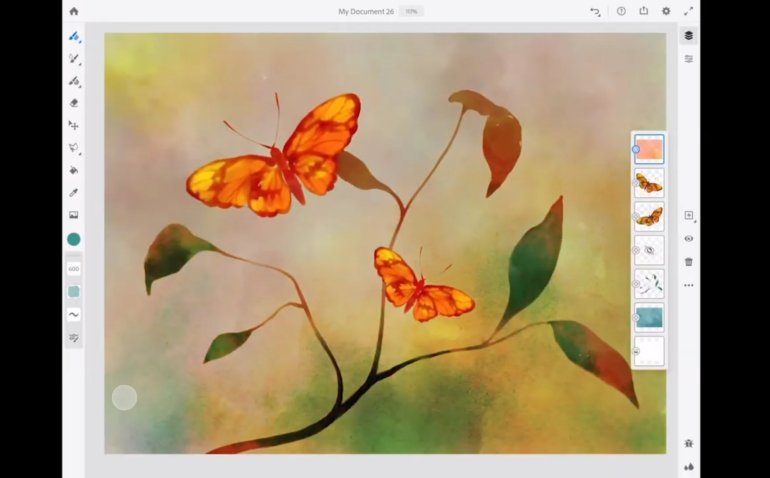
Task: Open the layer More options menu
Action: tap(689, 285)
